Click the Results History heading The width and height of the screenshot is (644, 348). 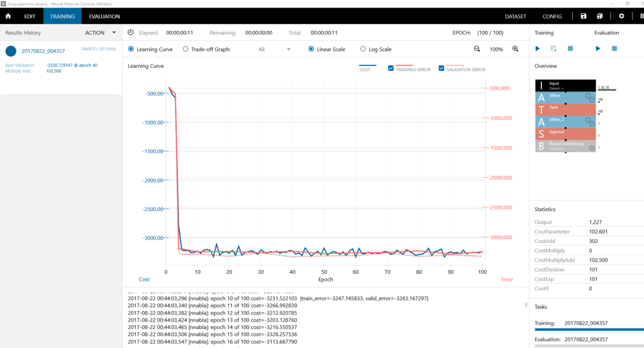point(23,33)
